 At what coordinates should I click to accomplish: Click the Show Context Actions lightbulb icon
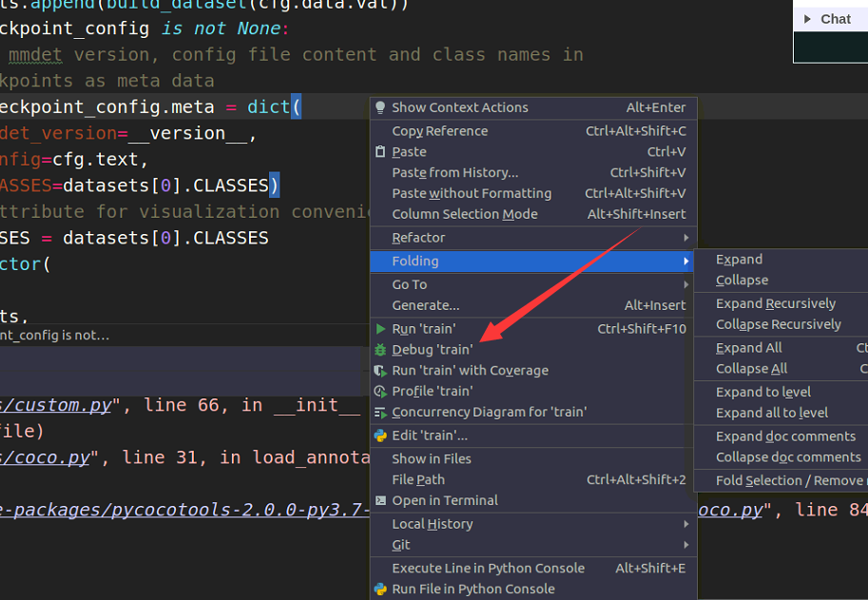click(x=381, y=107)
